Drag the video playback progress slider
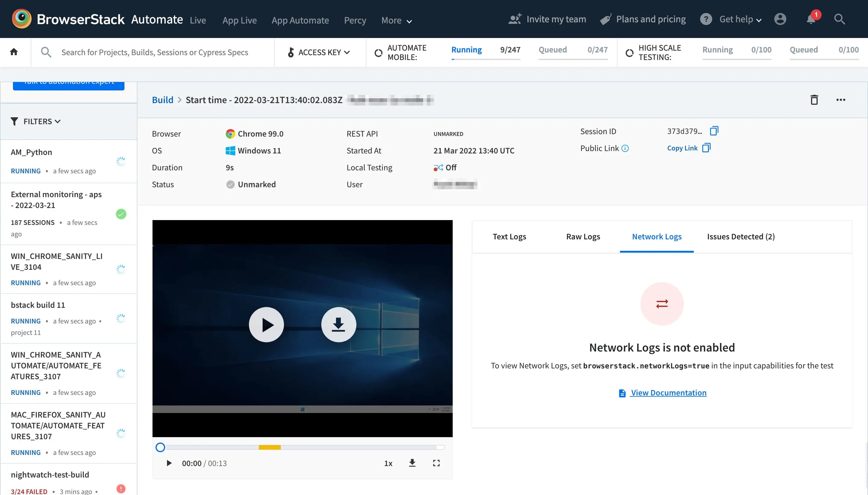Viewport: 868px width, 495px height. click(x=160, y=447)
